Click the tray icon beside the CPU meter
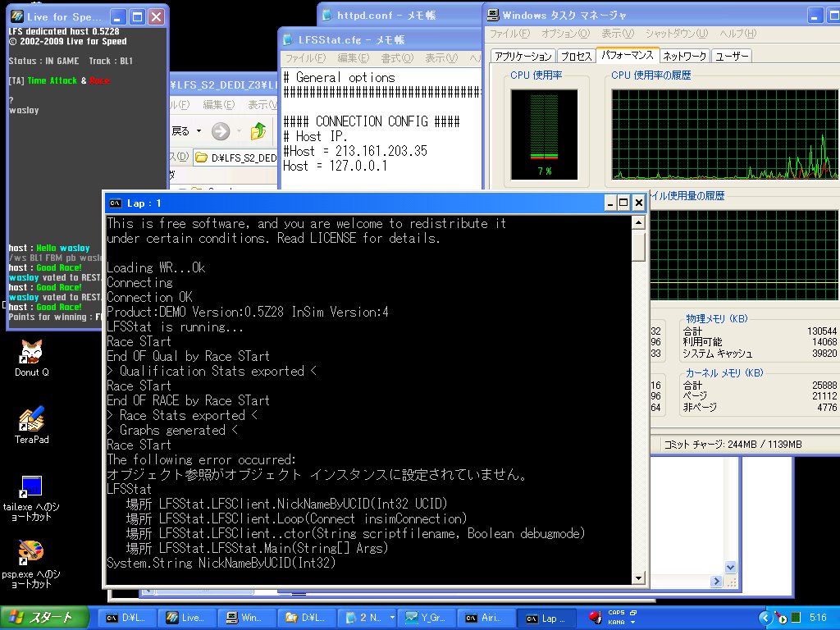 pyautogui.click(x=781, y=618)
